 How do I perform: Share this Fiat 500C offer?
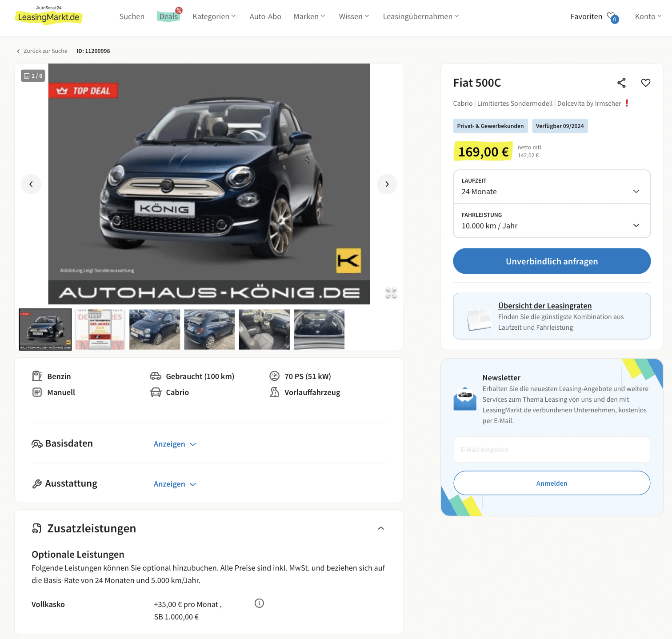tap(621, 83)
